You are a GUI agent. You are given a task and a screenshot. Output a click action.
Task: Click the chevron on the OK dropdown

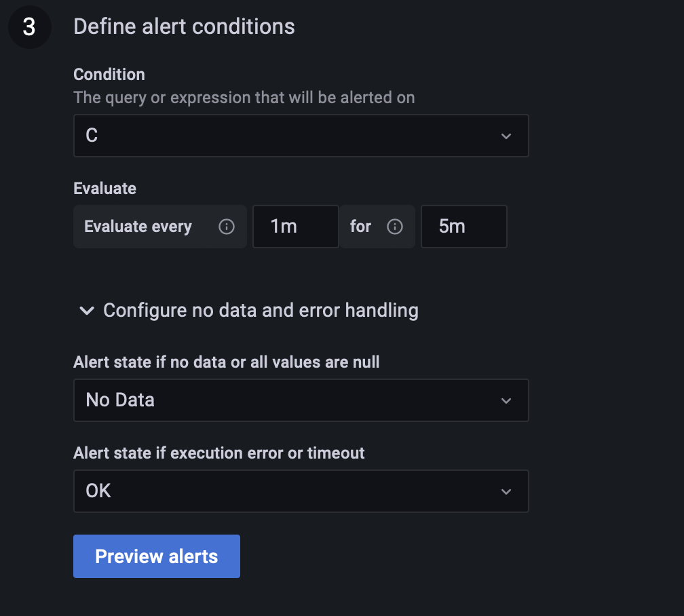click(x=506, y=491)
